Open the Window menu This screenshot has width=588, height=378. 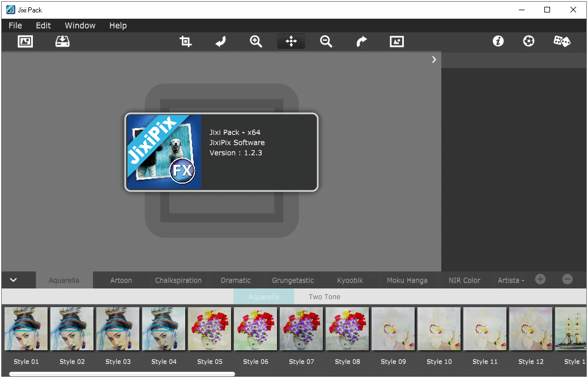click(x=80, y=26)
